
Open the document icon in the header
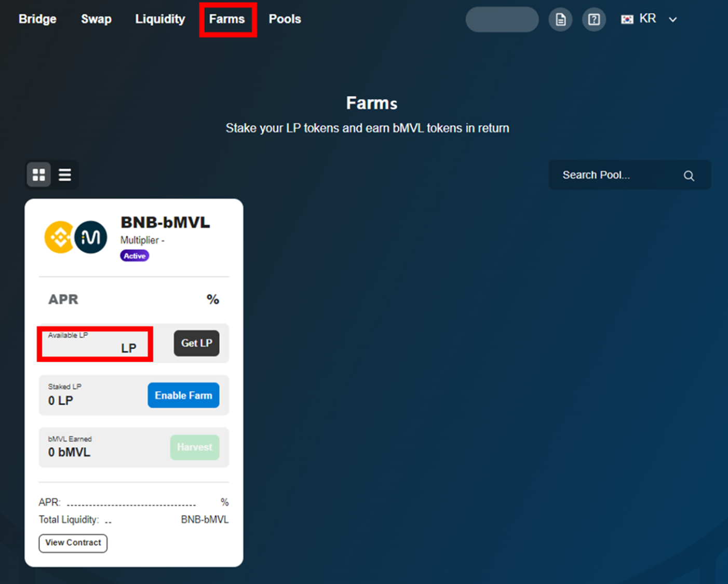tap(560, 20)
